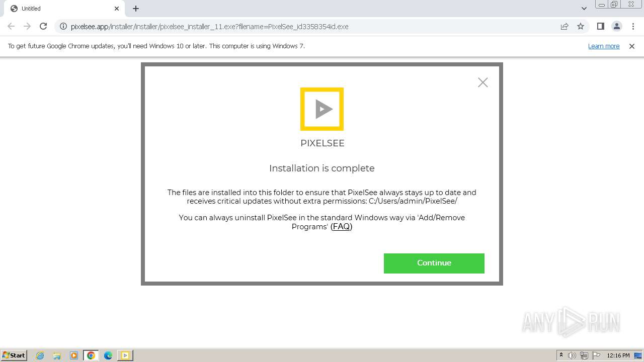Open a new tab with plus button
644x362 pixels.
click(136, 9)
